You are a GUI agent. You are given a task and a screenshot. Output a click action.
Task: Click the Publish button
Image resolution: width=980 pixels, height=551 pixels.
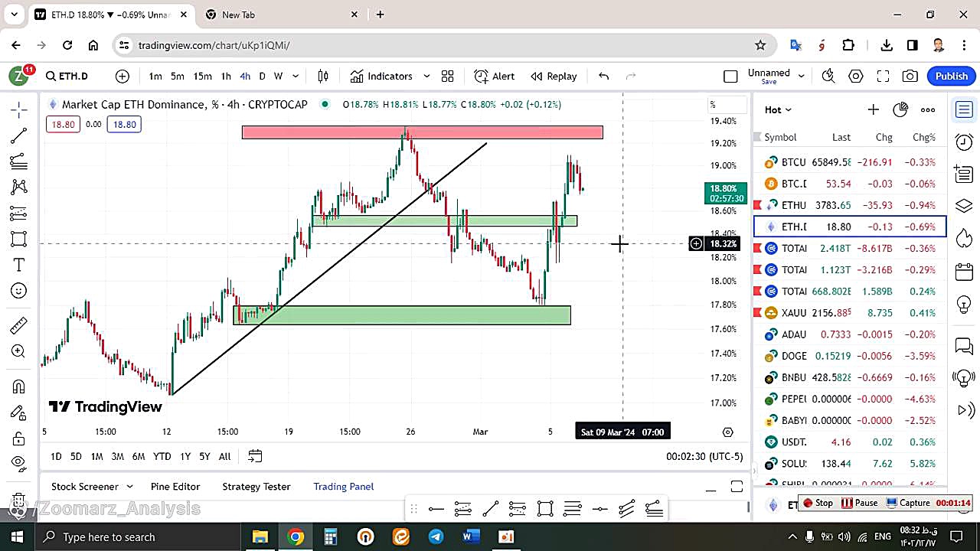pos(951,76)
